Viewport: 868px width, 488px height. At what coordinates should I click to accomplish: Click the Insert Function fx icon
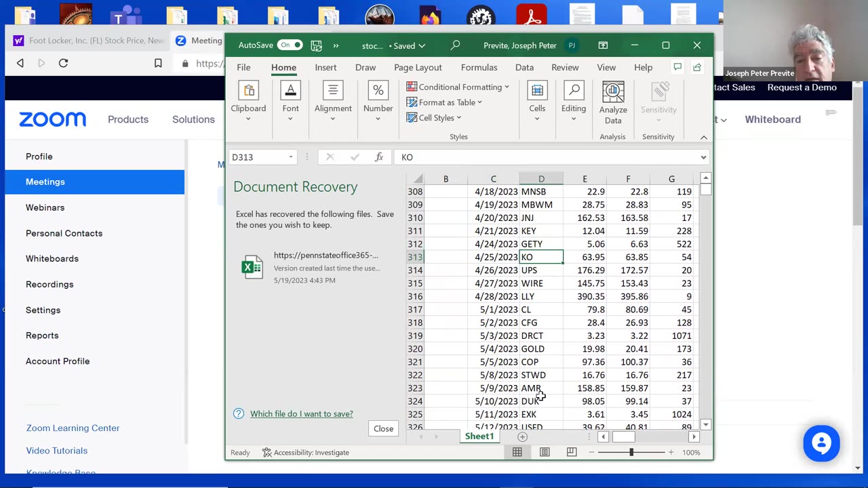tap(379, 157)
